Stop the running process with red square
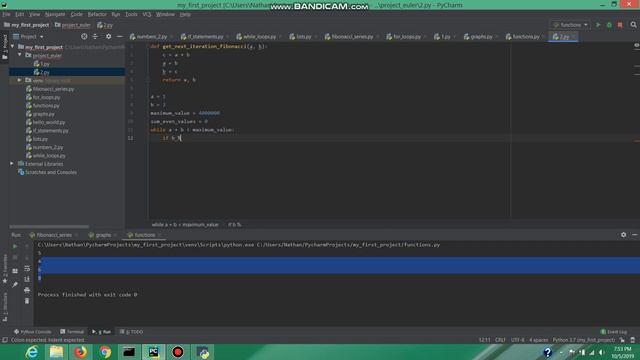Viewport: 640px width, 360px height. coord(620,25)
